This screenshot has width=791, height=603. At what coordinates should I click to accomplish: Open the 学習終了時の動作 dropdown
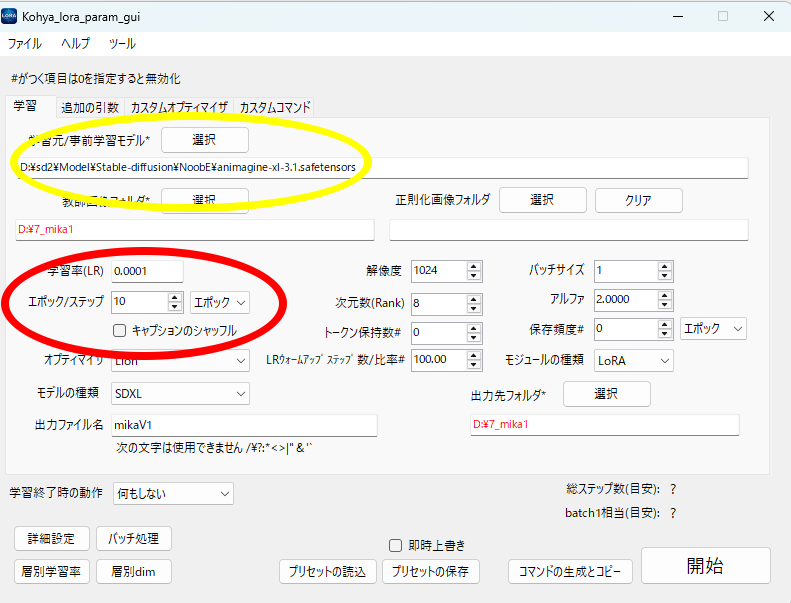172,494
